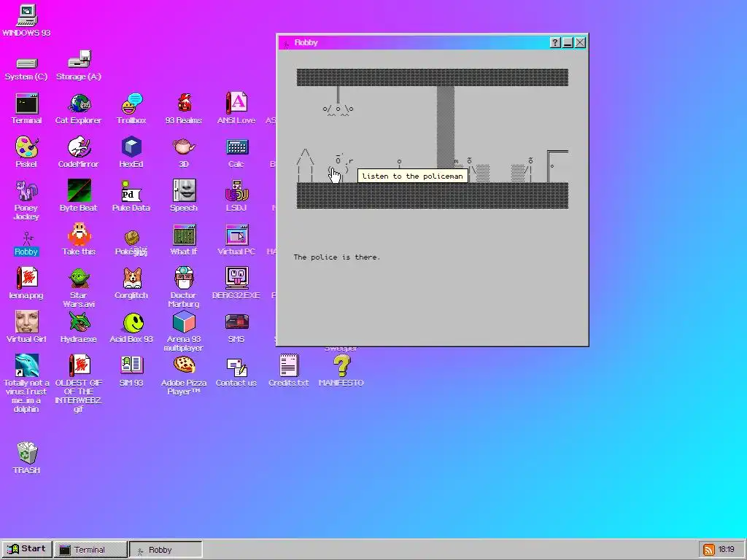Click the hanging chandelier in Robby game

pyautogui.click(x=338, y=102)
